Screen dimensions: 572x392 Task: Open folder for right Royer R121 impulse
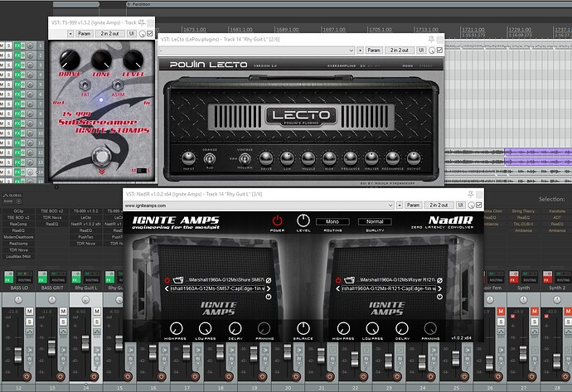click(350, 280)
